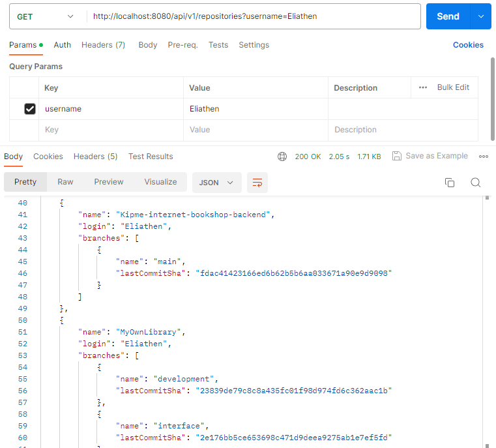The image size is (496, 448).
Task: Open the Send options dropdown arrow
Action: pos(481,16)
